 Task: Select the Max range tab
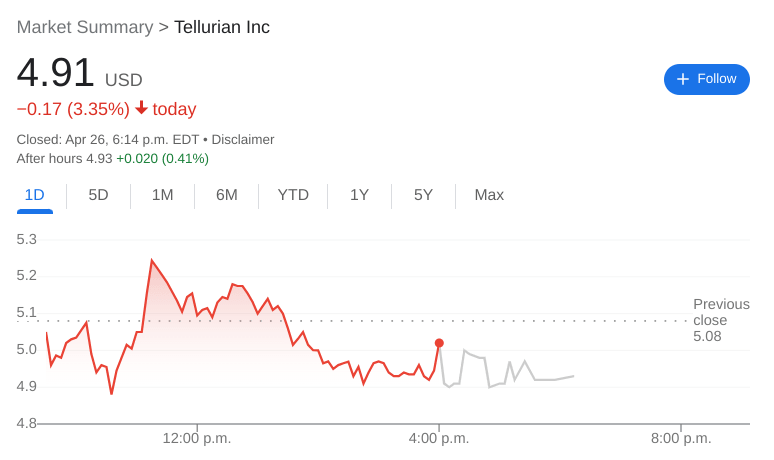489,195
